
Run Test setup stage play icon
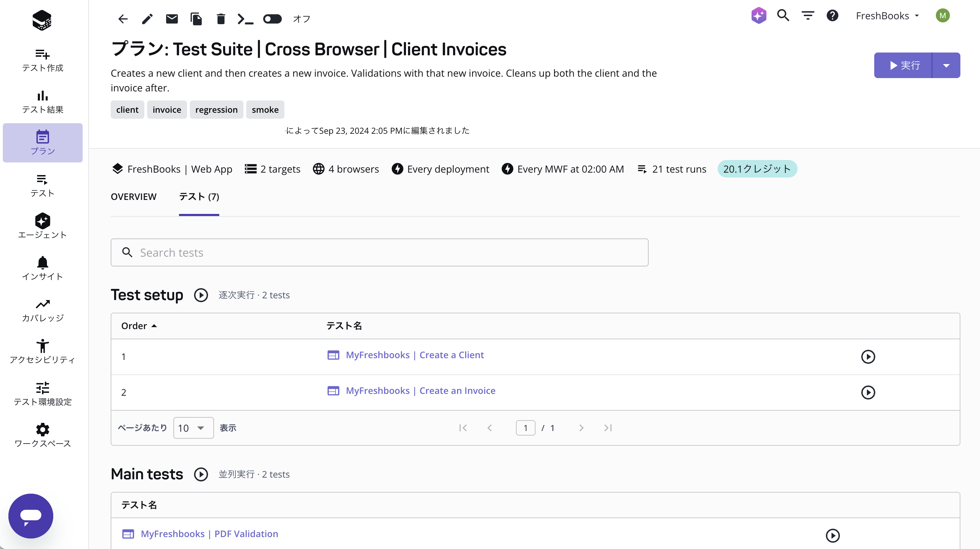click(x=201, y=295)
